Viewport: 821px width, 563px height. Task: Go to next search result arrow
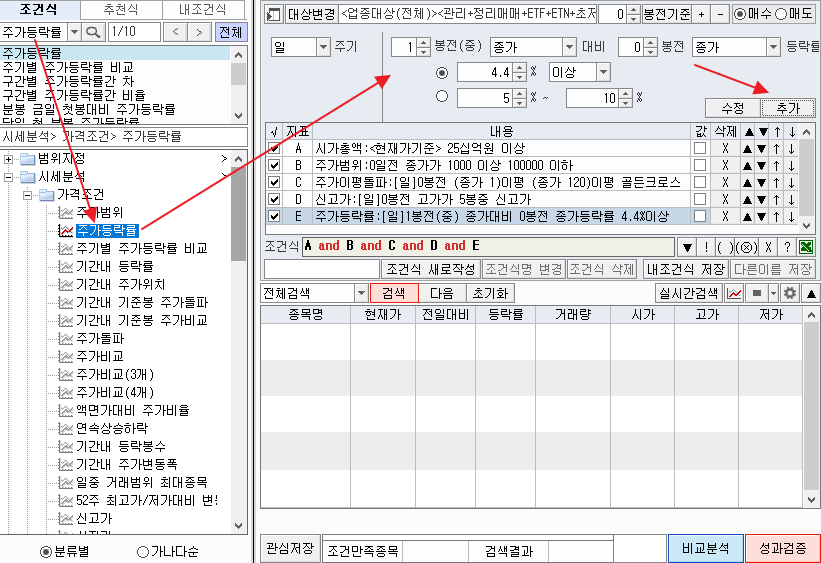[199, 32]
